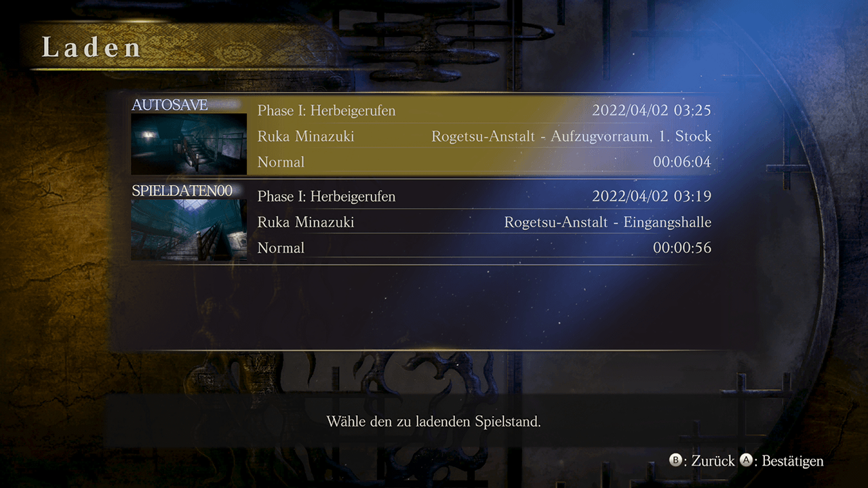Click the Zurück label
This screenshot has height=488, width=868.
click(713, 461)
